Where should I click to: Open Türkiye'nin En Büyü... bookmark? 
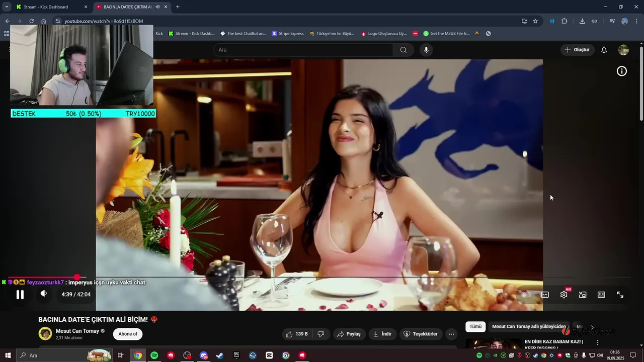332,34
